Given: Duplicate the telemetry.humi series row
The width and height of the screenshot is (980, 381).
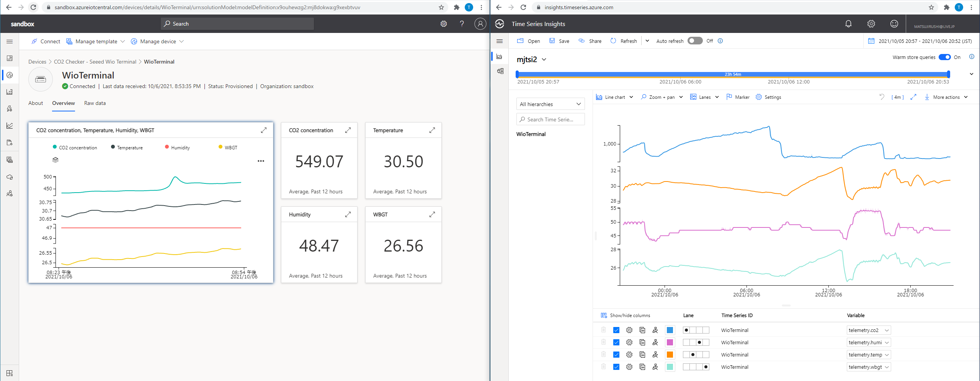Looking at the screenshot, I should tap(642, 342).
